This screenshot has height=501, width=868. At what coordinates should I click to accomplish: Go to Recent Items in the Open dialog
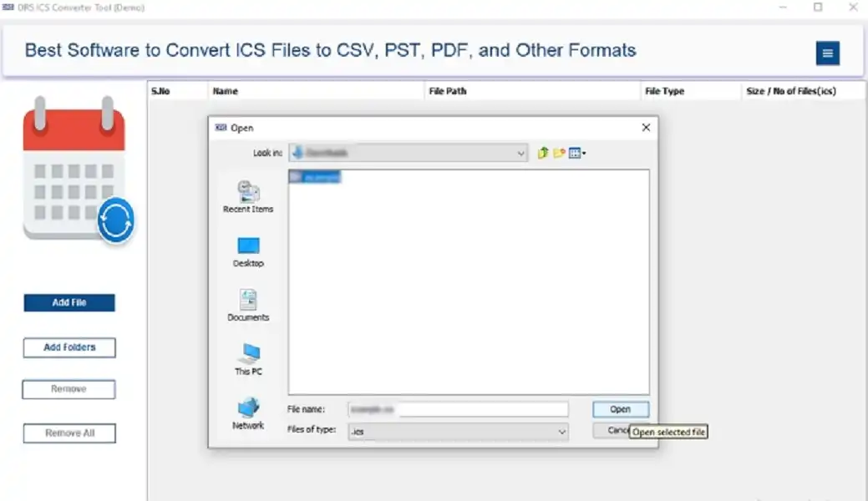pyautogui.click(x=248, y=196)
